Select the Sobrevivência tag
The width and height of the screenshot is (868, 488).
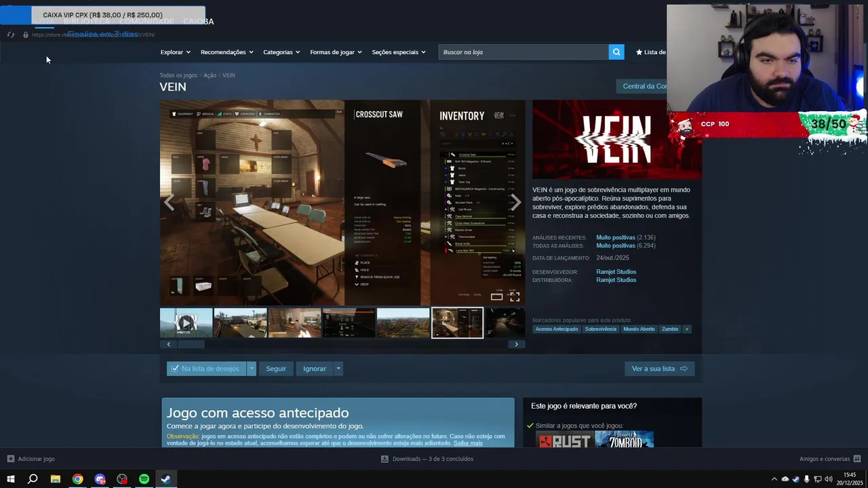point(601,329)
